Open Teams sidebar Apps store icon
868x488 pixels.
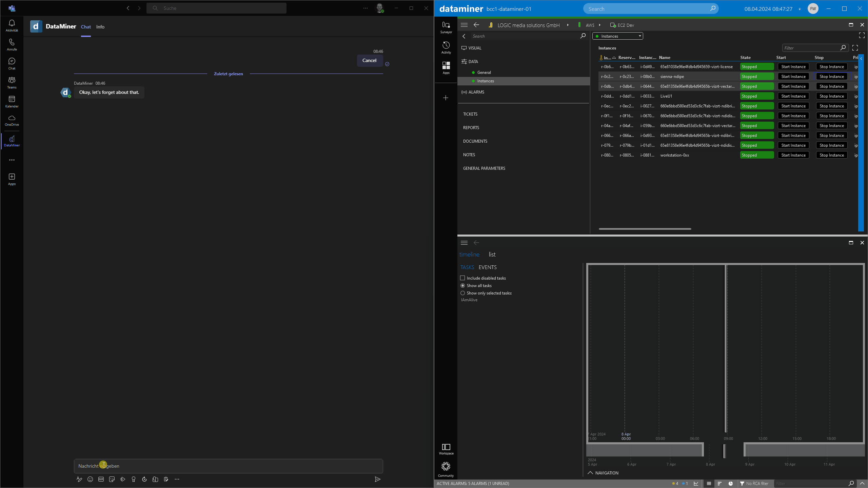(x=12, y=179)
